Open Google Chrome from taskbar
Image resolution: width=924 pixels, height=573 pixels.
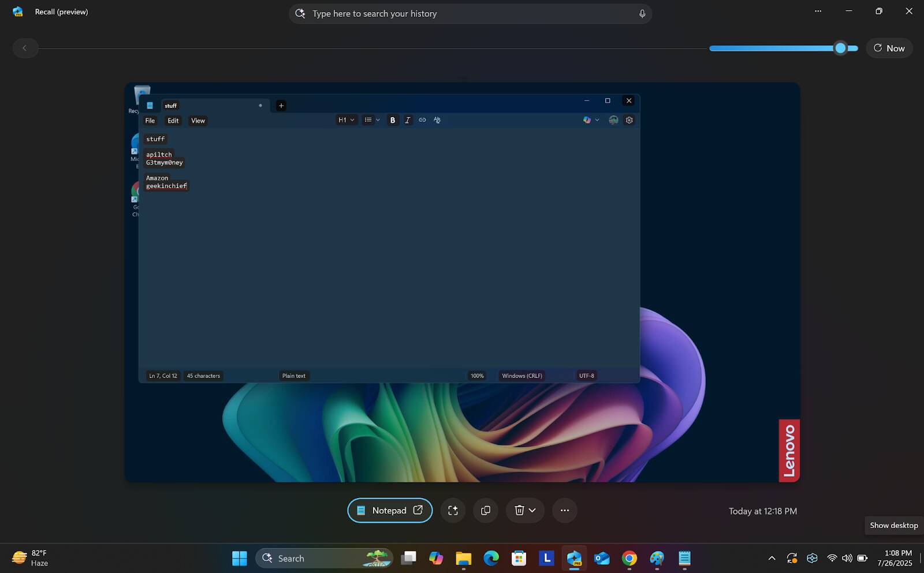pyautogui.click(x=629, y=558)
